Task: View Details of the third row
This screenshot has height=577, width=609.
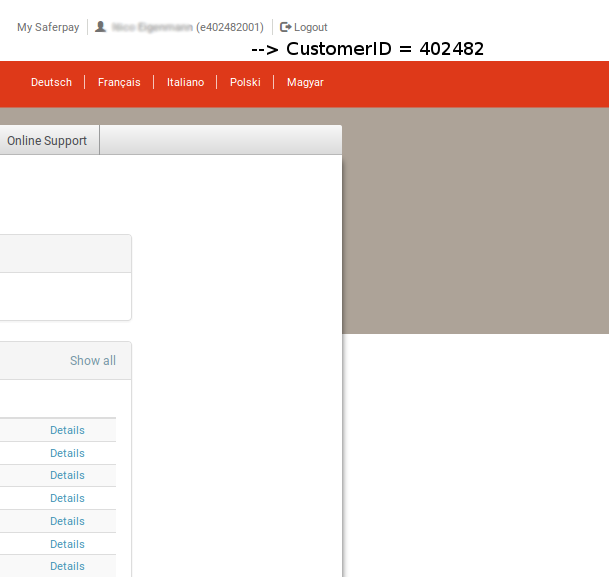Action: pyautogui.click(x=67, y=475)
